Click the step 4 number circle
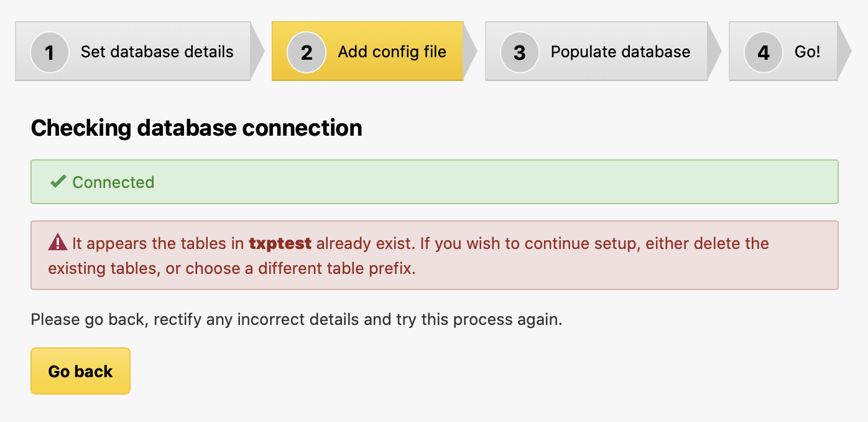 tap(763, 52)
